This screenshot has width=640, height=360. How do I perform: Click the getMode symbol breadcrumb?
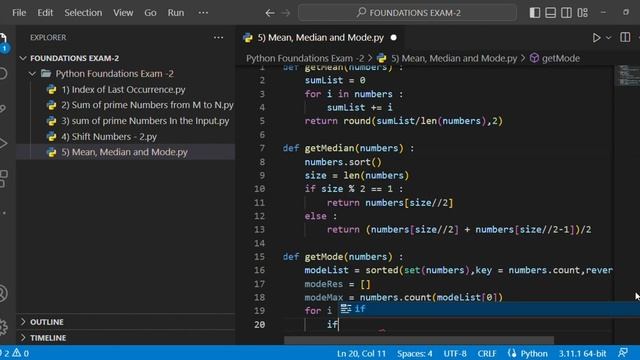pos(560,58)
